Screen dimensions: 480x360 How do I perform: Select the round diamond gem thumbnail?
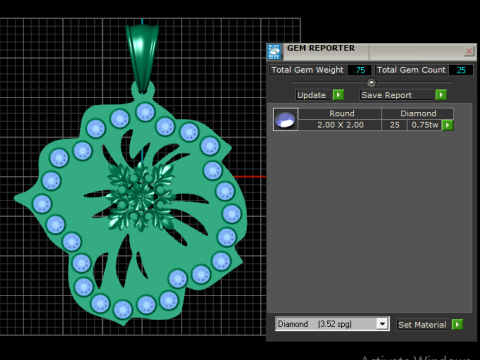[x=285, y=119]
